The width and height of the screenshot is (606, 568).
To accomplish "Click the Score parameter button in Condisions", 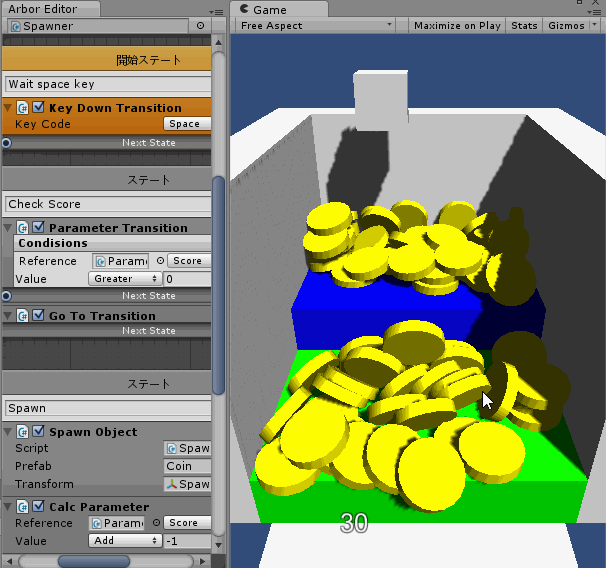I will [x=189, y=261].
